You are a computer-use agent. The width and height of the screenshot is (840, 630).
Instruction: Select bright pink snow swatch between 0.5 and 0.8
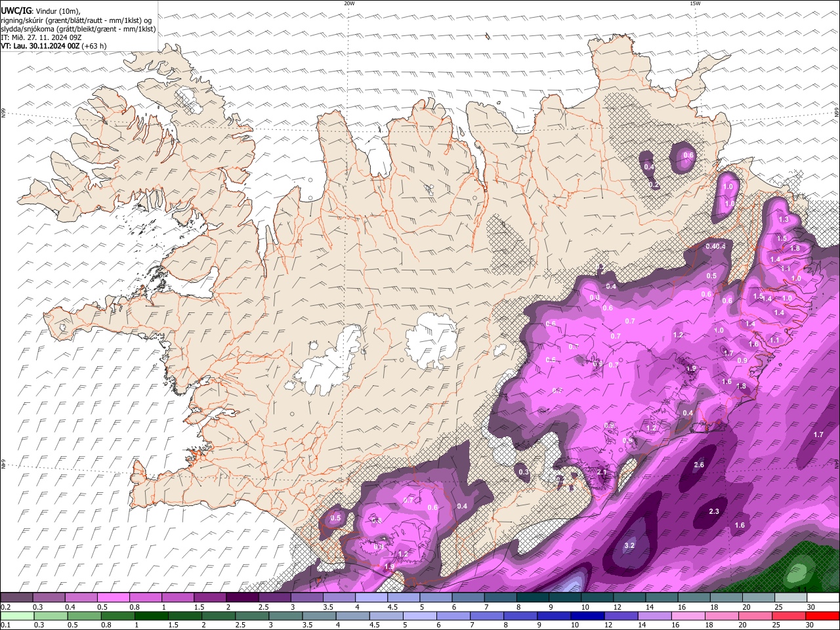coord(113,598)
